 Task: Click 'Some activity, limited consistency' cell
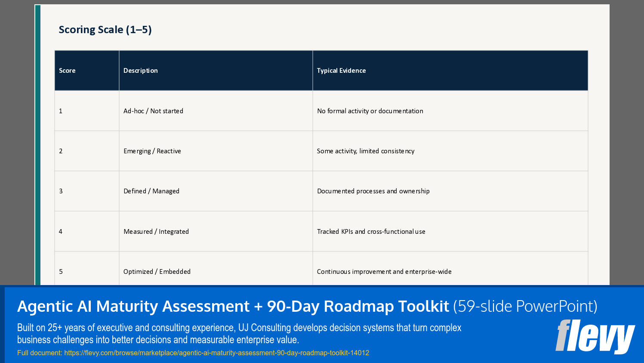(450, 151)
